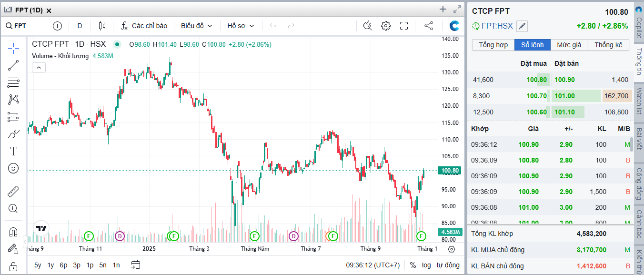Select the trend line drawing tool
644x275 pixels.
[x=13, y=65]
